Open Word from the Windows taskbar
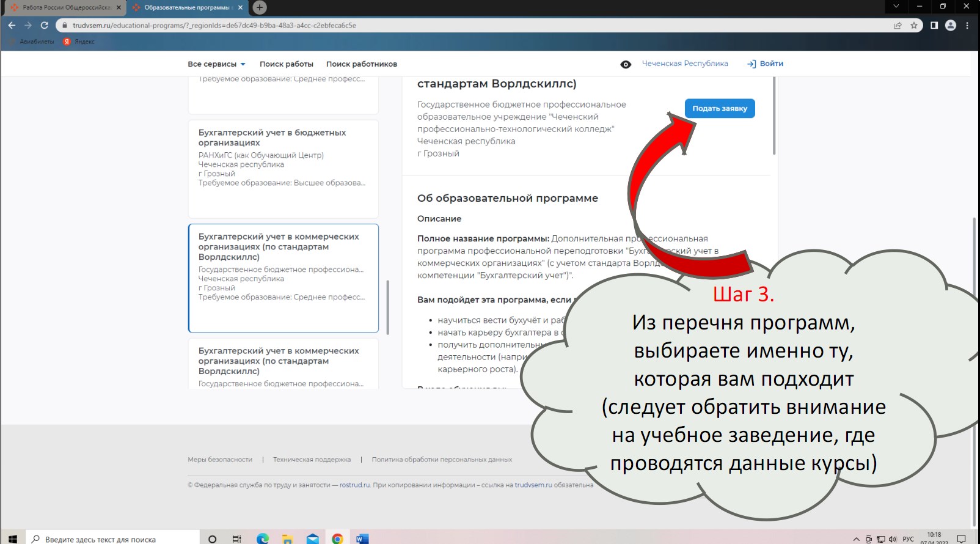Viewport: 980px width, 544px height. coord(362,538)
